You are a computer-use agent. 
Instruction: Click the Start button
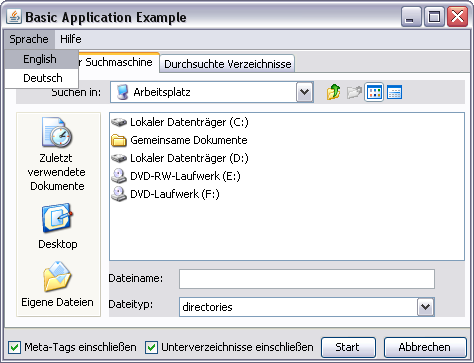(x=348, y=347)
